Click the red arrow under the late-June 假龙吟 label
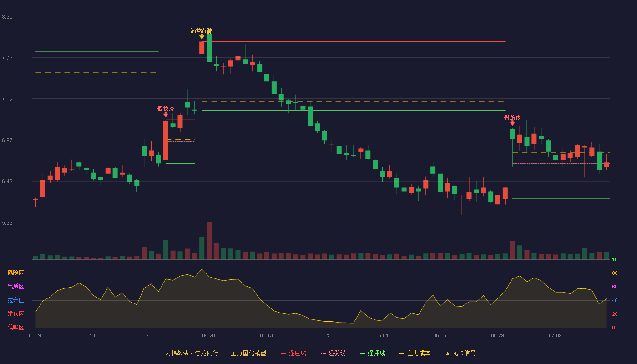 [x=512, y=123]
